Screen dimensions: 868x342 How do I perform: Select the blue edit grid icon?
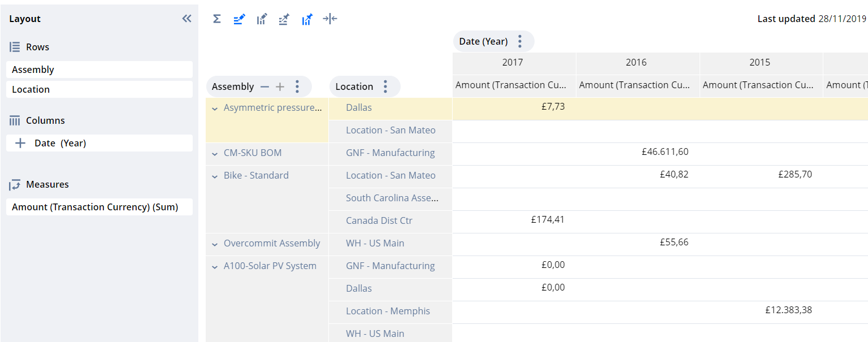click(238, 19)
